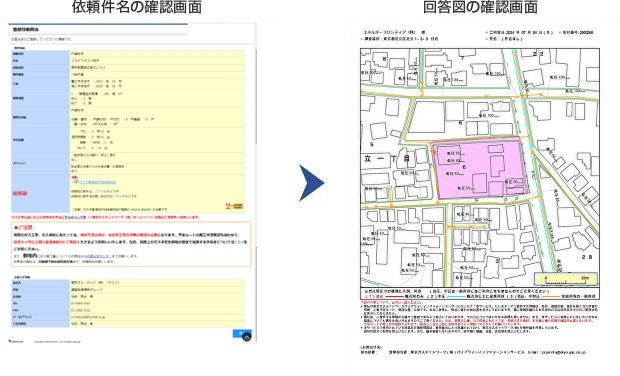Click the footer company logo
Image resolution: width=620 pixels, height=376 pixels.
(16, 341)
